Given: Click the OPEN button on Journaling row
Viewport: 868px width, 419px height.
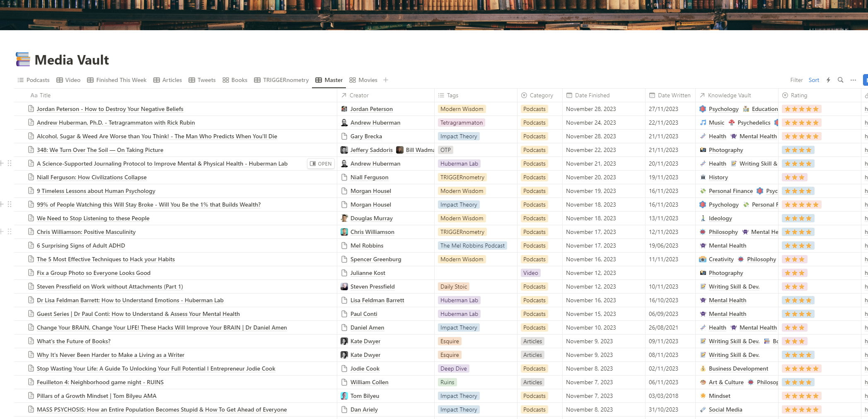Looking at the screenshot, I should point(321,164).
